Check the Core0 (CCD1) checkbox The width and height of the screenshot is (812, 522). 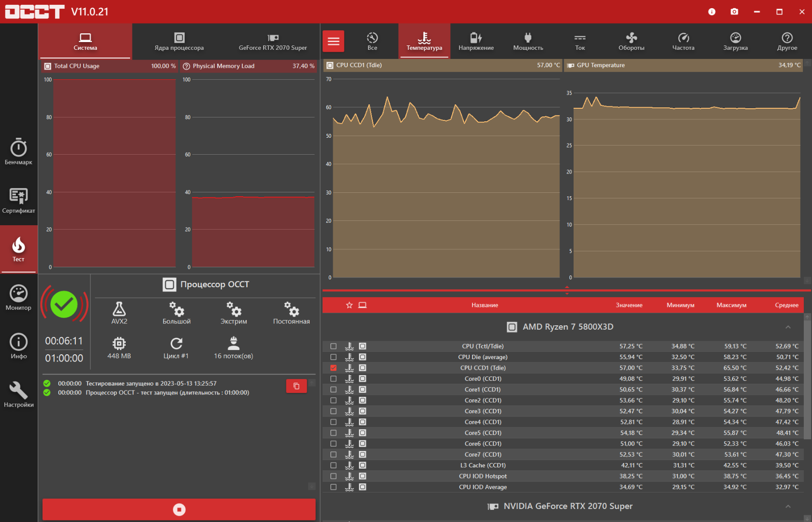click(x=333, y=378)
